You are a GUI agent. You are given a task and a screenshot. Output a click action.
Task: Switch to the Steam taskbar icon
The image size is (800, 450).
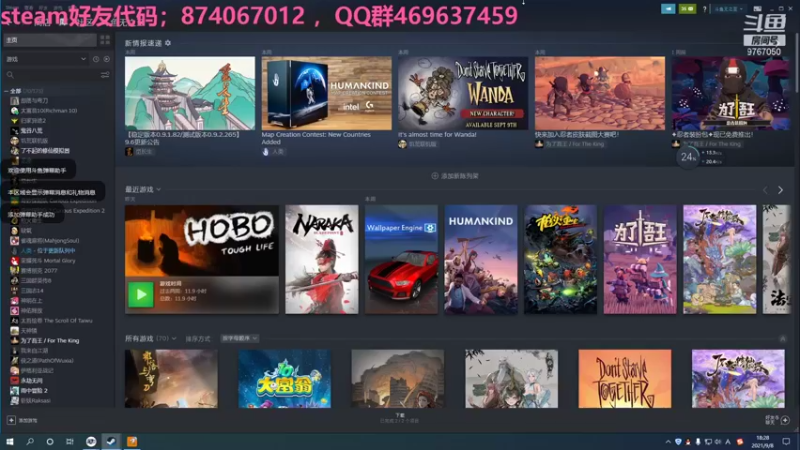click(x=111, y=441)
